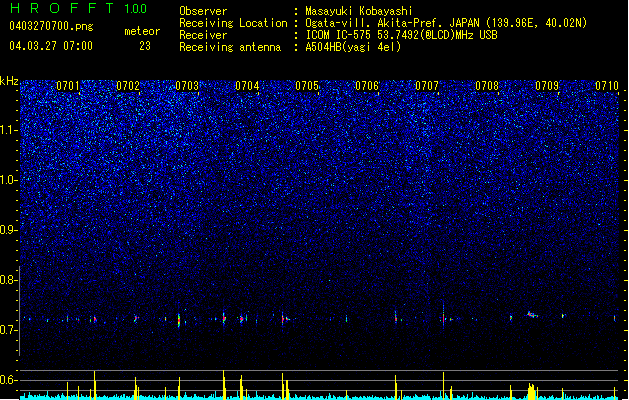Click the 0709 time marker
Image resolution: width=629 pixels, height=400 pixels.
547,86
